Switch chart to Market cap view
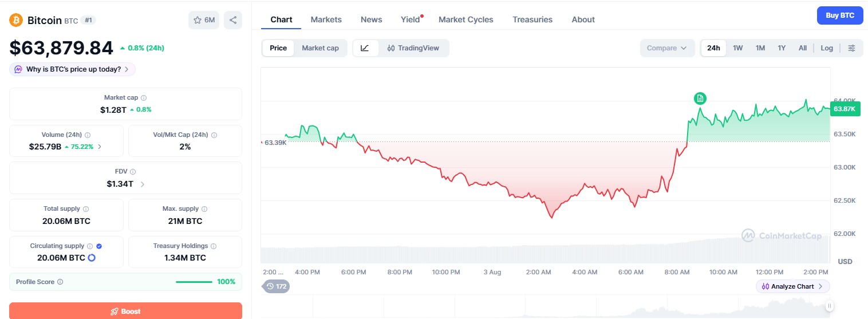 (x=320, y=48)
